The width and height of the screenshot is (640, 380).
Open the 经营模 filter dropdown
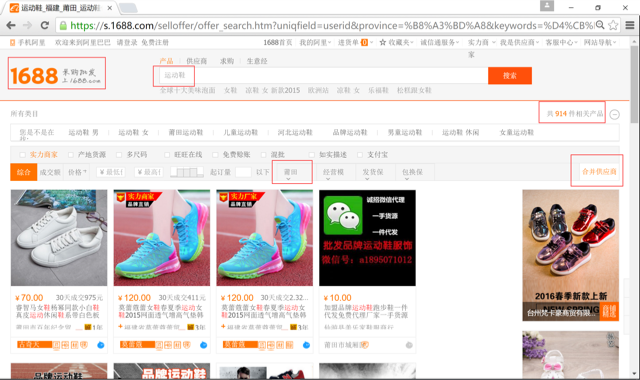[x=333, y=172]
